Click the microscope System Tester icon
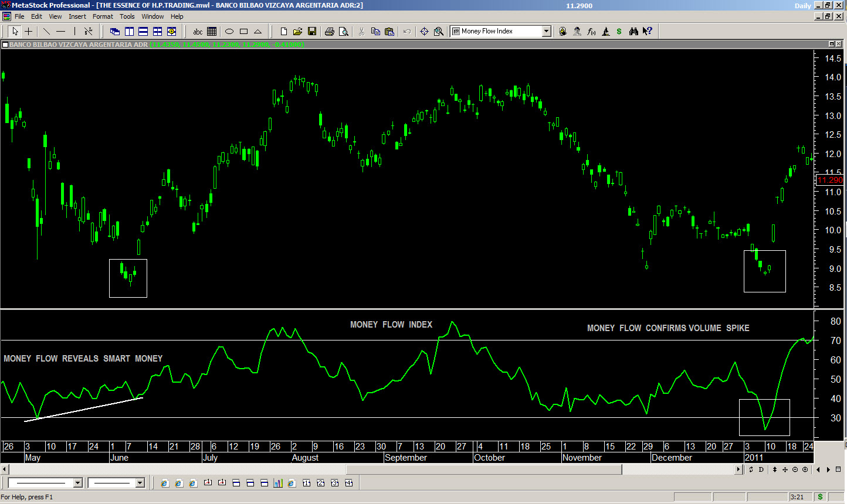The width and height of the screenshot is (847, 504). [605, 31]
